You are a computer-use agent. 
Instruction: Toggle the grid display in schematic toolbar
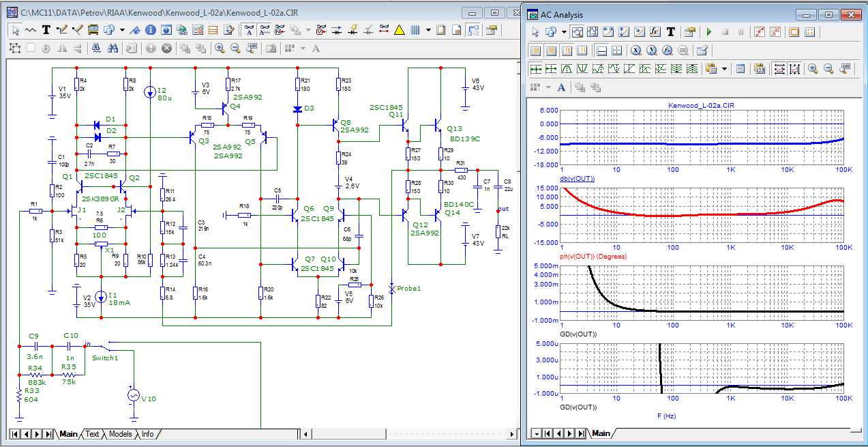click(414, 29)
